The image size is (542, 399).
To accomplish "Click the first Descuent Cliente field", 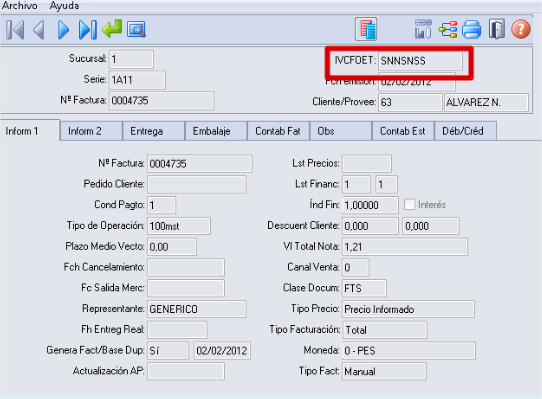I will (370, 226).
